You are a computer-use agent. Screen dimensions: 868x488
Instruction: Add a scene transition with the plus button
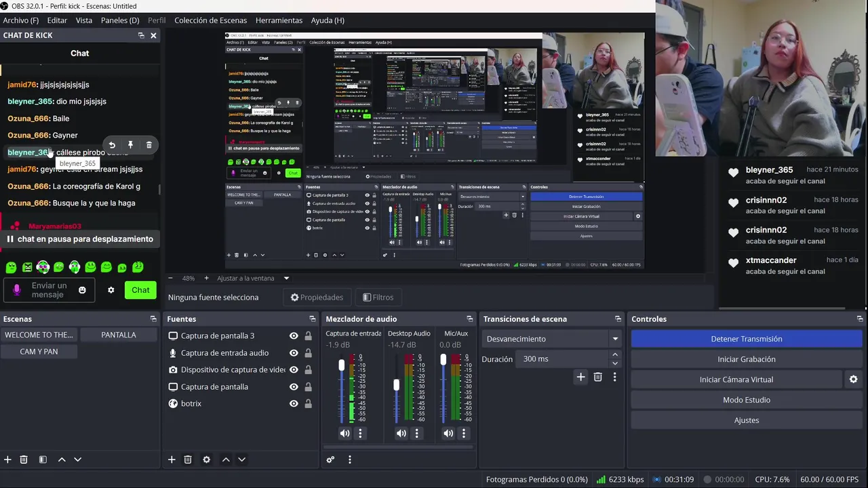(x=580, y=377)
